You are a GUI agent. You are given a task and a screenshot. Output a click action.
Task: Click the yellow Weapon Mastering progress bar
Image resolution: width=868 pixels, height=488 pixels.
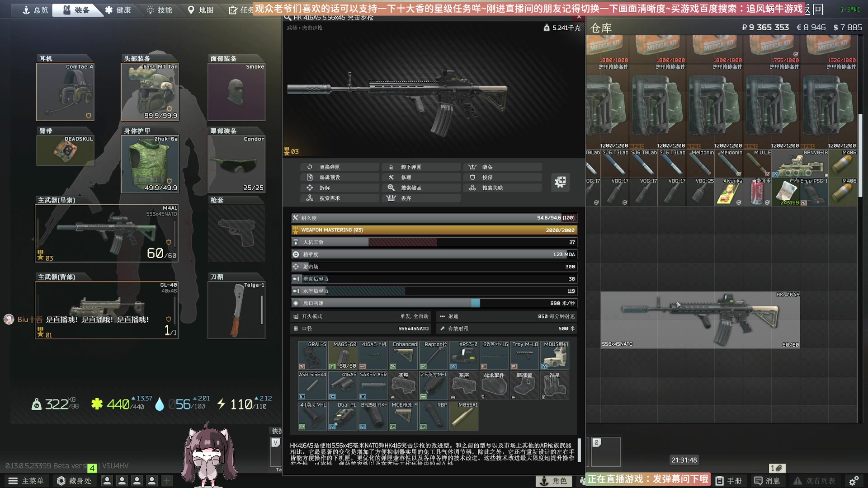click(434, 230)
